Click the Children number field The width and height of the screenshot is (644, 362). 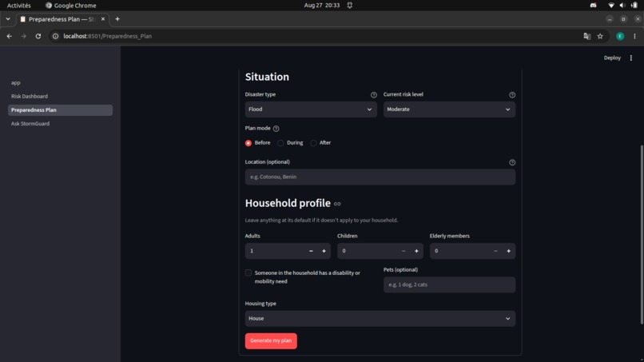[x=367, y=251]
